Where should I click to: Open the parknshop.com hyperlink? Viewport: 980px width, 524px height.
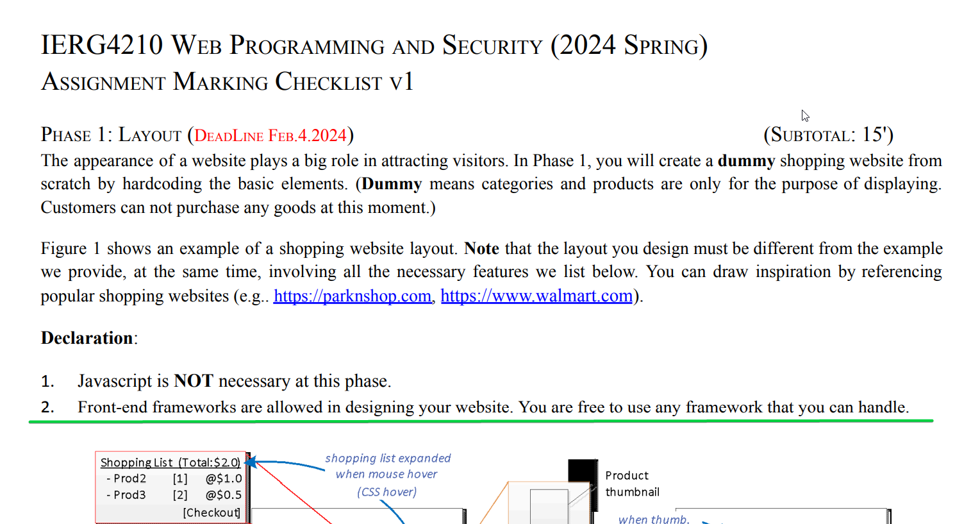tap(352, 296)
